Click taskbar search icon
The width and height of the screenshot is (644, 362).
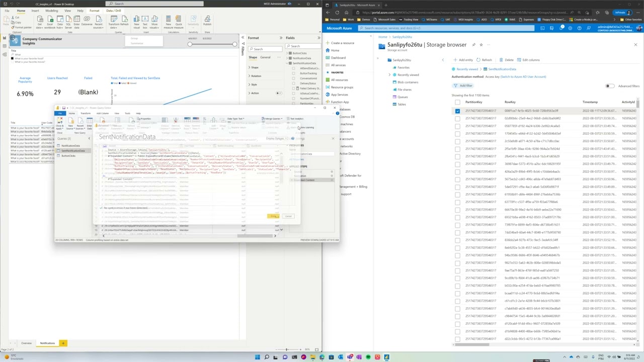click(x=267, y=357)
